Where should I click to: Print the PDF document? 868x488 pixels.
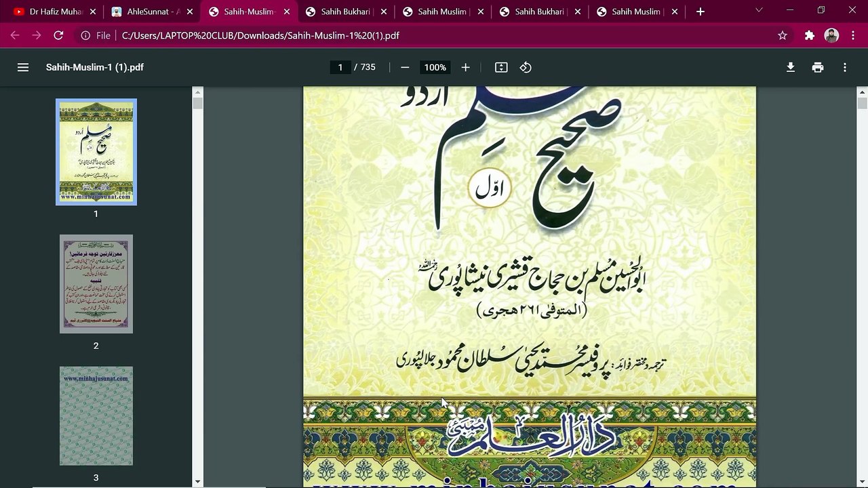click(x=818, y=67)
